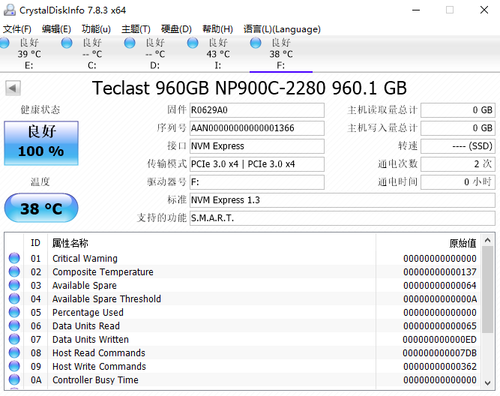Select the E: drive status circle
Image resolution: width=500 pixels, height=396 pixels.
tap(4, 43)
